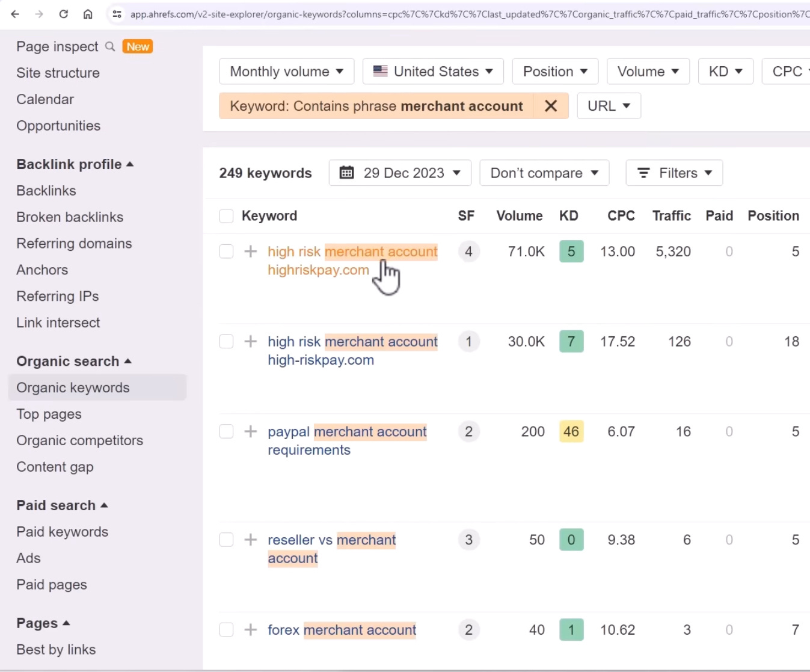Open Top pages report
This screenshot has width=810, height=672.
(49, 414)
